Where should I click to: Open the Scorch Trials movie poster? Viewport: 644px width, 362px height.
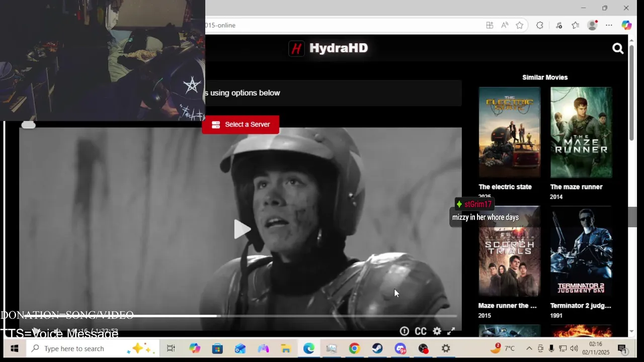click(510, 251)
